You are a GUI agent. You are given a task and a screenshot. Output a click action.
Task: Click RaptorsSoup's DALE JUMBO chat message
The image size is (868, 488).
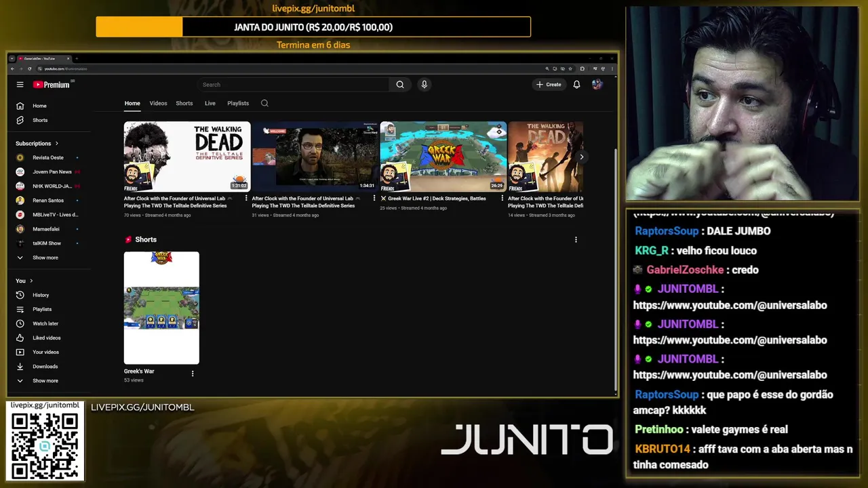pyautogui.click(x=703, y=231)
